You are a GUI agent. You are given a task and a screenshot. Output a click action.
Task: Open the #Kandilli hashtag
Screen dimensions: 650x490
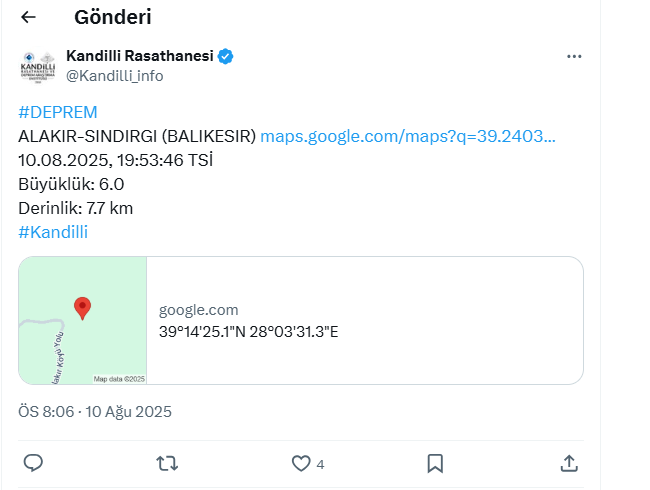pos(53,232)
